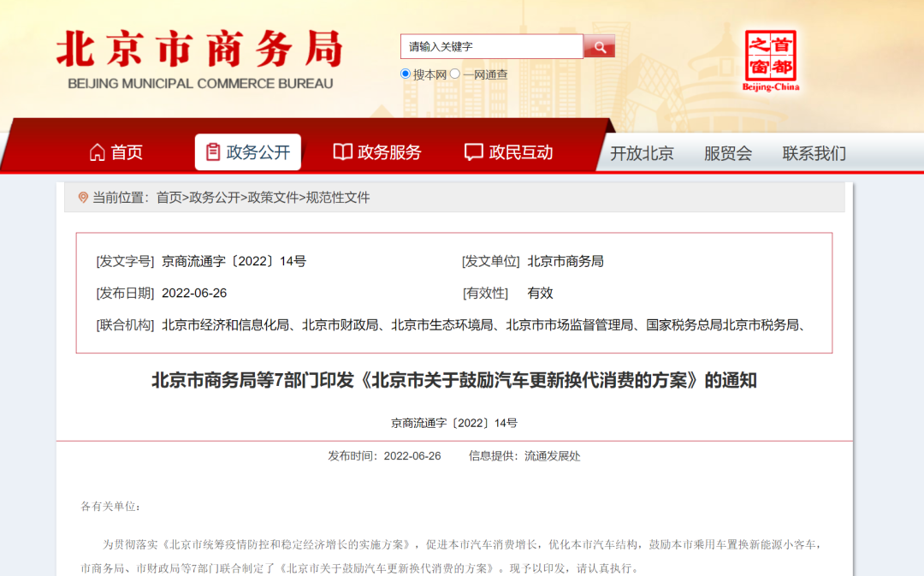Go to 服贸会 section

(728, 153)
